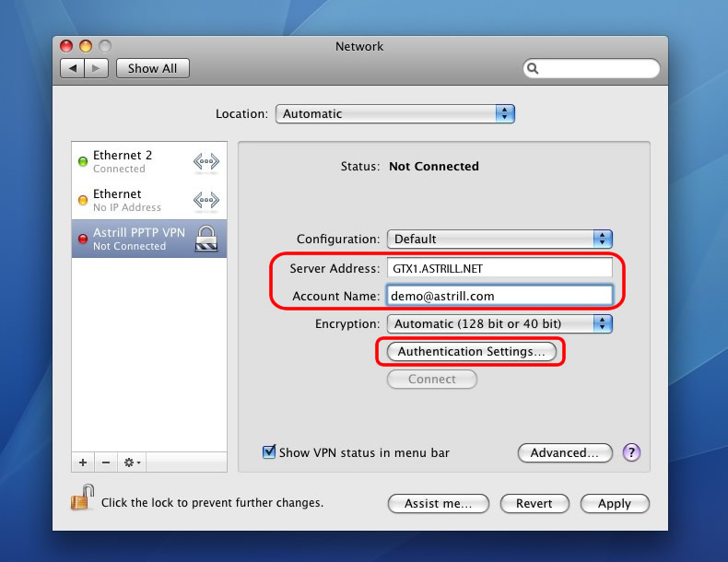This screenshot has width=728, height=562.
Task: Open the Configuration dropdown
Action: [499, 239]
